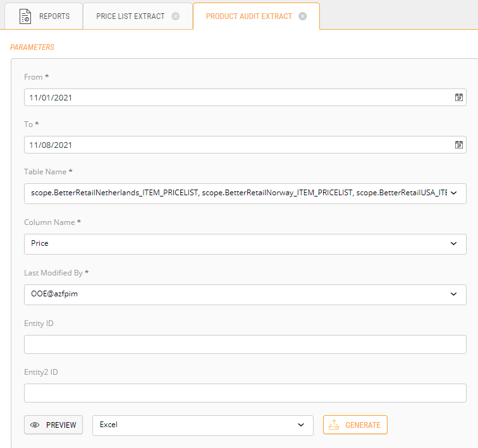
Task: Open the Last Modified By dropdown
Action: pyautogui.click(x=453, y=294)
